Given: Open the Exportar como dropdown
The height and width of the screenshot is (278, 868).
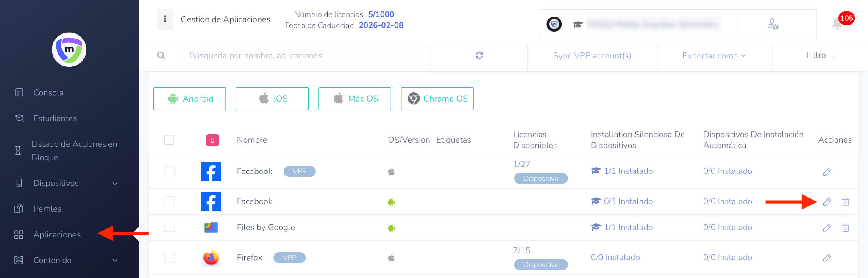Looking at the screenshot, I should [x=714, y=56].
